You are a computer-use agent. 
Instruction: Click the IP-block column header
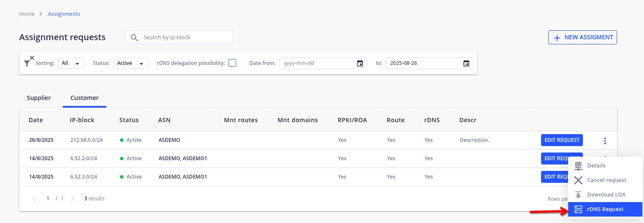click(82, 120)
